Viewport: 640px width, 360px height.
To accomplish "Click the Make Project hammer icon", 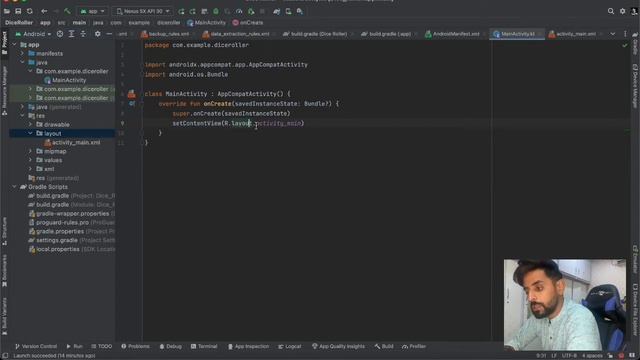I will 67,11.
